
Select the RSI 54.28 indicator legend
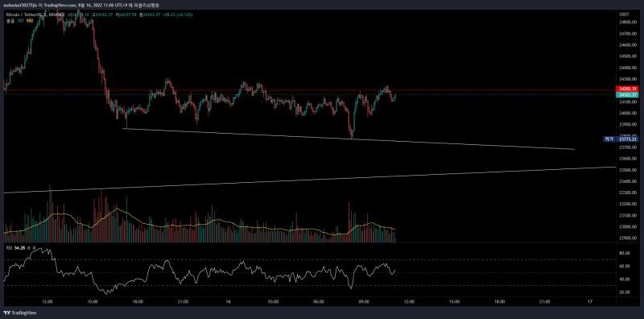14,248
